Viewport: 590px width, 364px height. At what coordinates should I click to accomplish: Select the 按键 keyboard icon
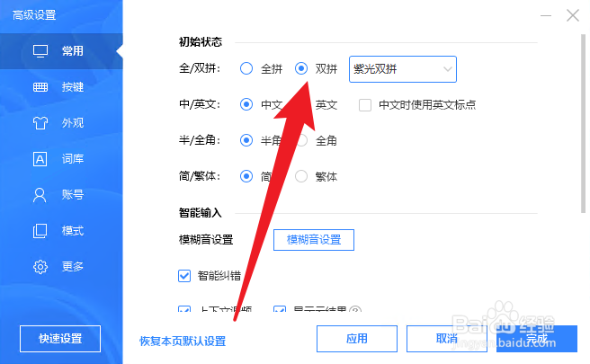point(40,87)
